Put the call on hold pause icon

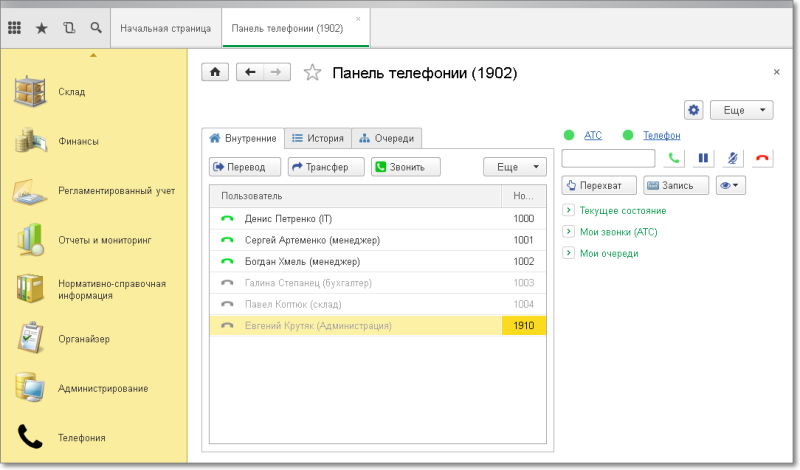click(703, 158)
